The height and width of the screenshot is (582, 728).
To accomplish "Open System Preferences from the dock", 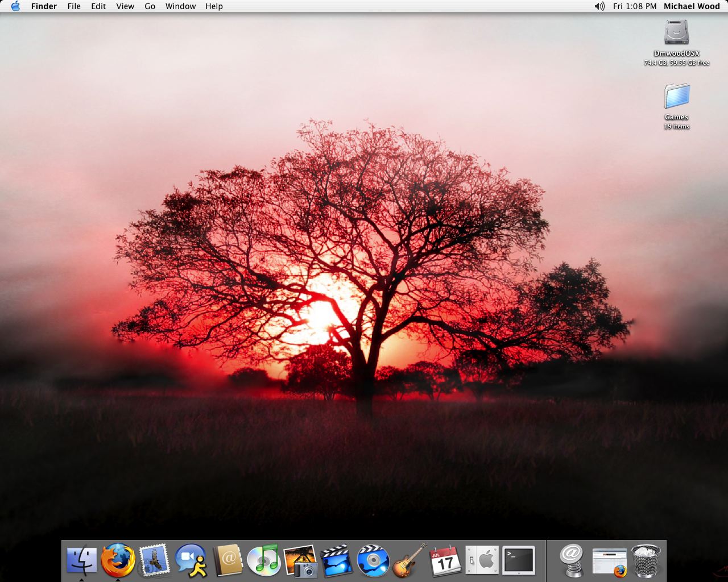I will [482, 560].
